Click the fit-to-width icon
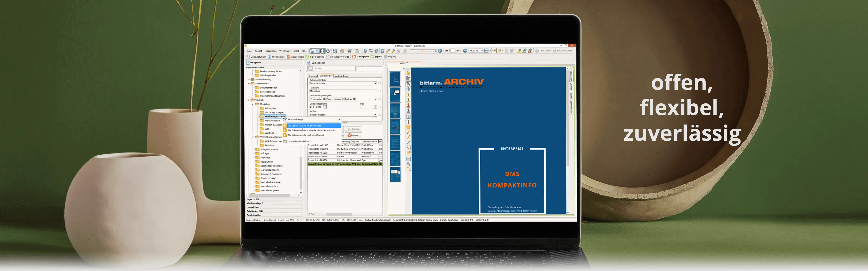868x271 pixels. pos(487,51)
